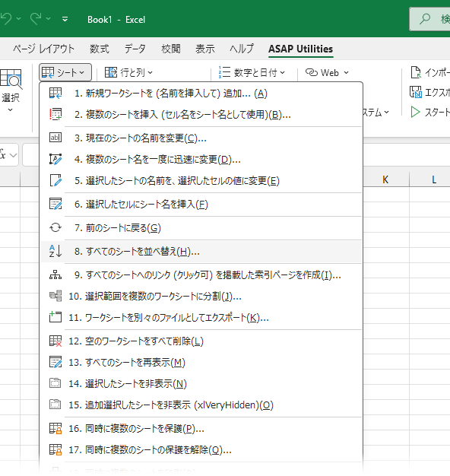This screenshot has height=476, width=450.
Task: Open the Customize Quick Access Toolbar dropdown
Action: (x=65, y=19)
